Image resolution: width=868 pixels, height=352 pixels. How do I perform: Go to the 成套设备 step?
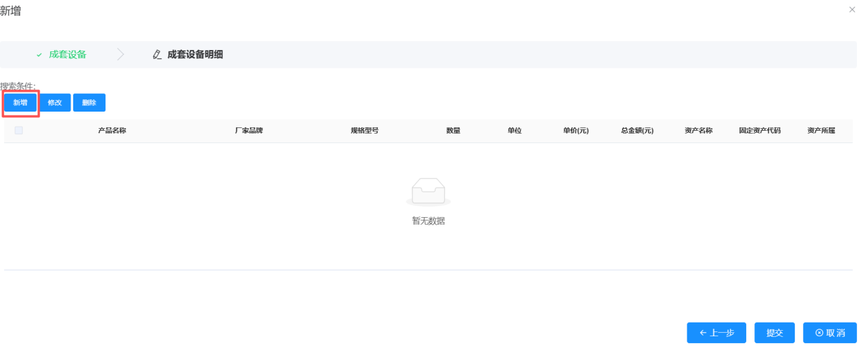[67, 55]
